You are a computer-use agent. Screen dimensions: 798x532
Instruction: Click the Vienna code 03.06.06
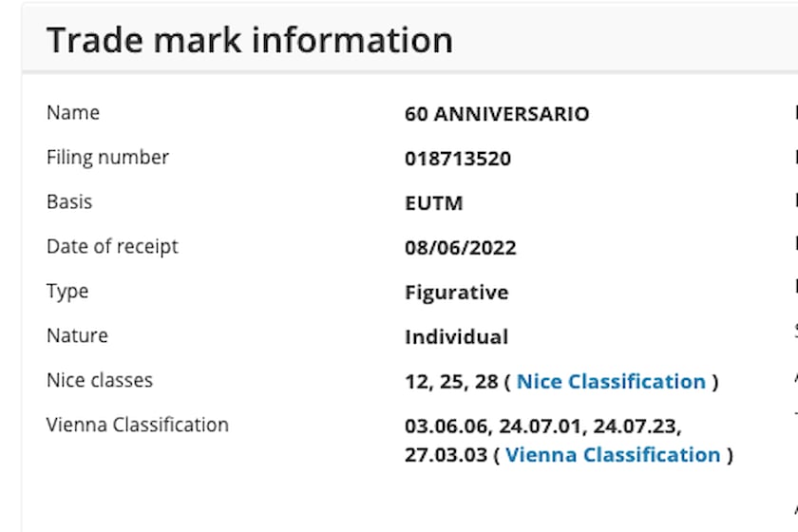point(443,427)
